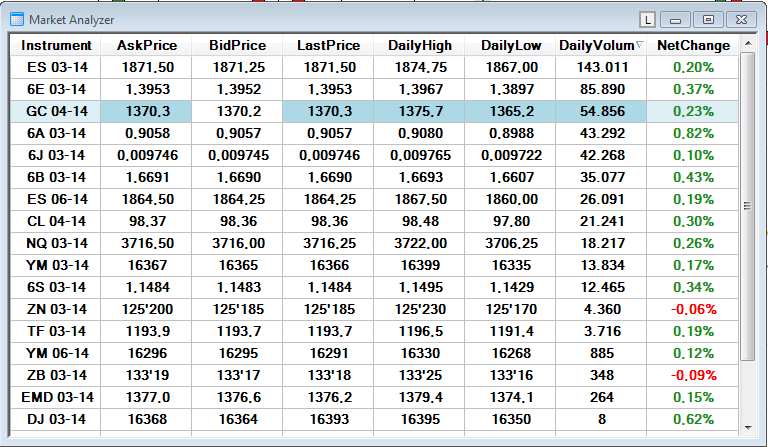Click 6J last price 0.009746

click(329, 155)
